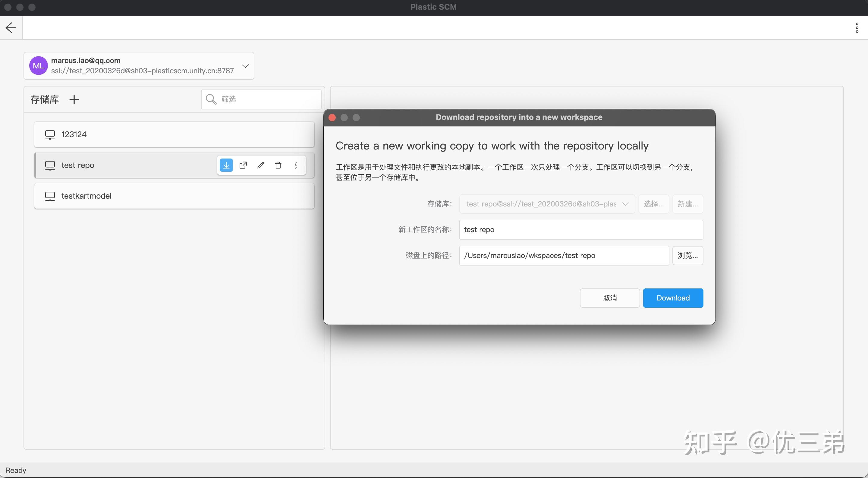Select the 123124 repository row
Viewport: 868px width, 478px height.
click(x=174, y=134)
